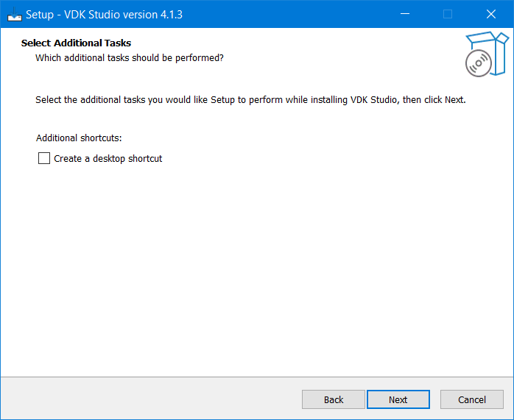Click the "Create a desktop shortcut" label text
Image resolution: width=514 pixels, height=420 pixels.
coord(108,158)
